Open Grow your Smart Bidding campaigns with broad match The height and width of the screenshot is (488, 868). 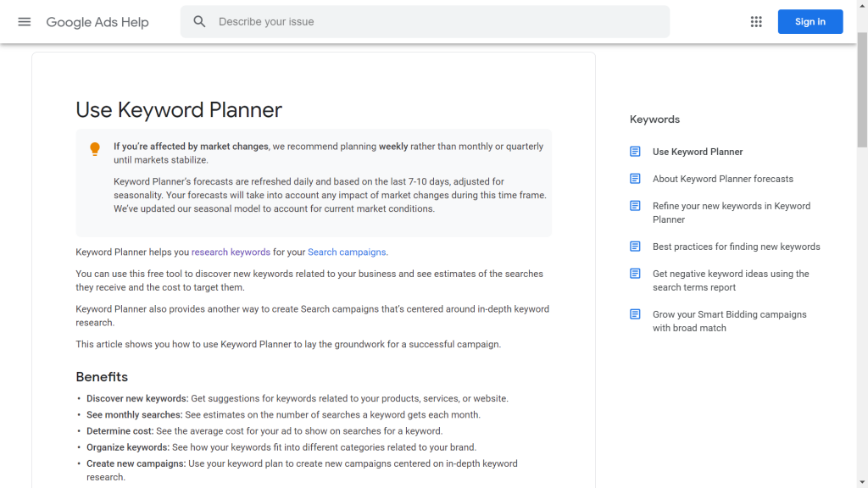point(729,320)
